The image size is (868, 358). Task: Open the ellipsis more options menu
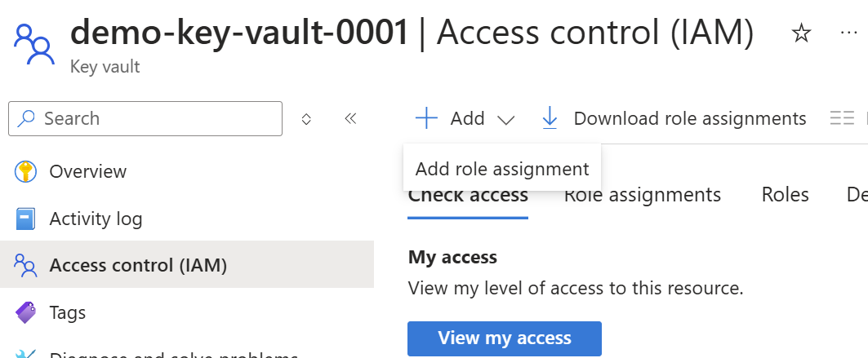coord(848,33)
